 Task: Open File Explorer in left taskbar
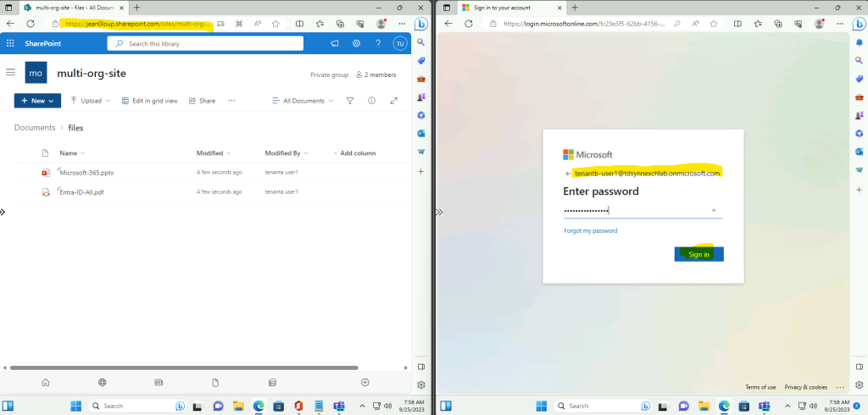coord(238,406)
